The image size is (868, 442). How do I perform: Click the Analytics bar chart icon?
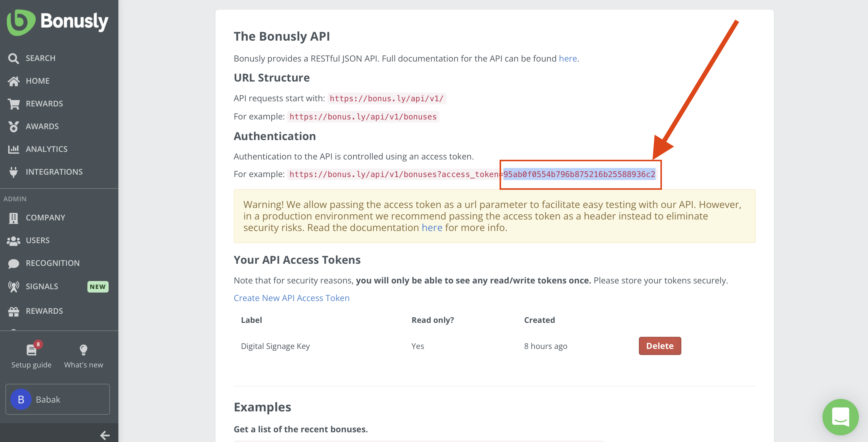point(13,149)
